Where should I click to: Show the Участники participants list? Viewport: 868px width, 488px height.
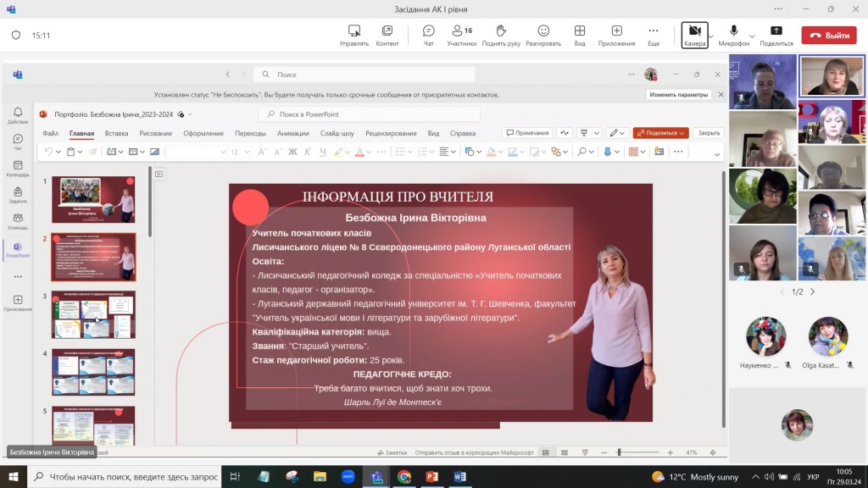point(462,35)
